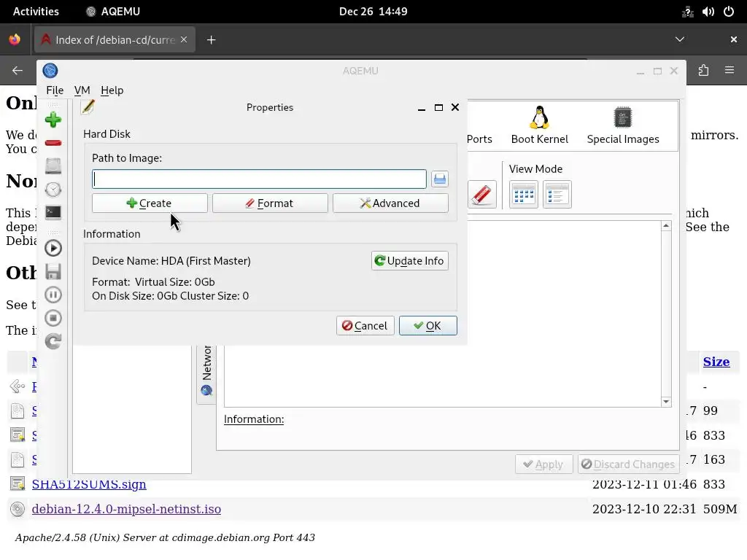747x560 pixels.
Task: Click the clock icon in AQEMU sidebar
Action: 53,190
